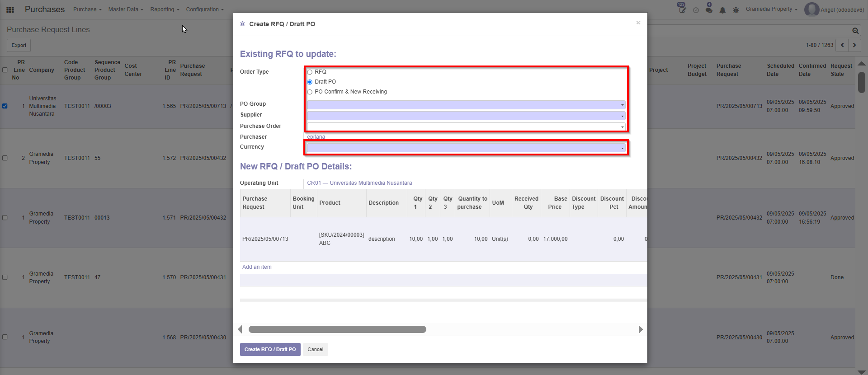Click the search magnifier icon
The width and height of the screenshot is (868, 375).
click(855, 31)
